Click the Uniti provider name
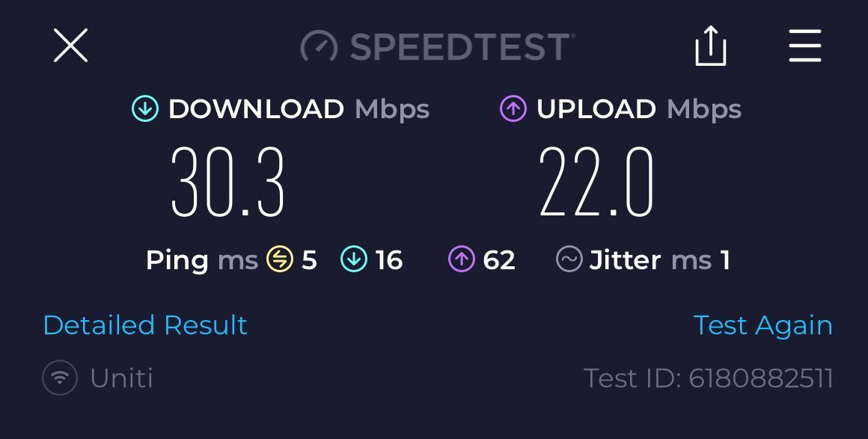This screenshot has height=439, width=868. coord(121,378)
